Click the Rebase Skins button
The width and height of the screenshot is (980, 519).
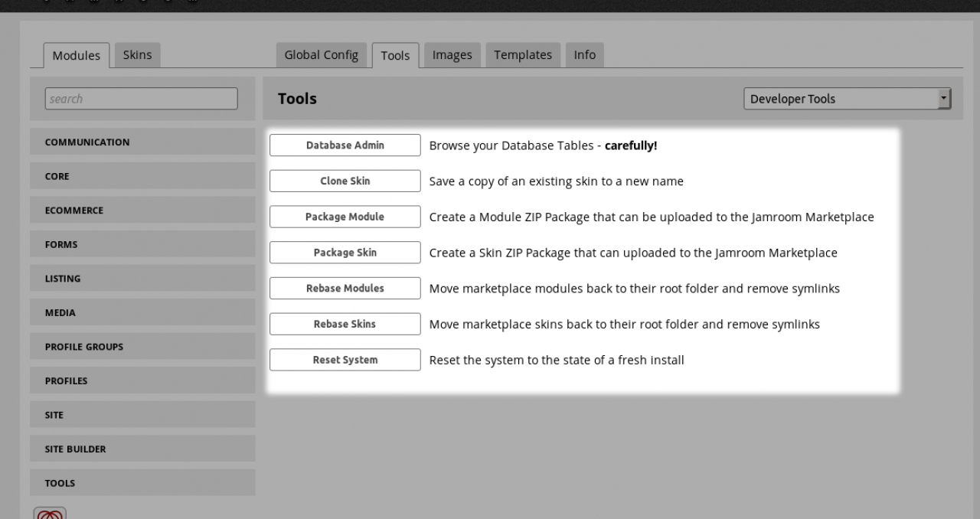point(345,324)
